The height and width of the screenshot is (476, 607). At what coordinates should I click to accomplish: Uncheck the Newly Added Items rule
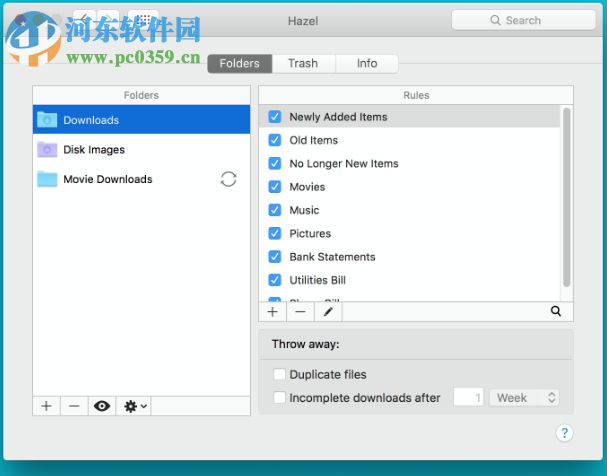click(275, 116)
